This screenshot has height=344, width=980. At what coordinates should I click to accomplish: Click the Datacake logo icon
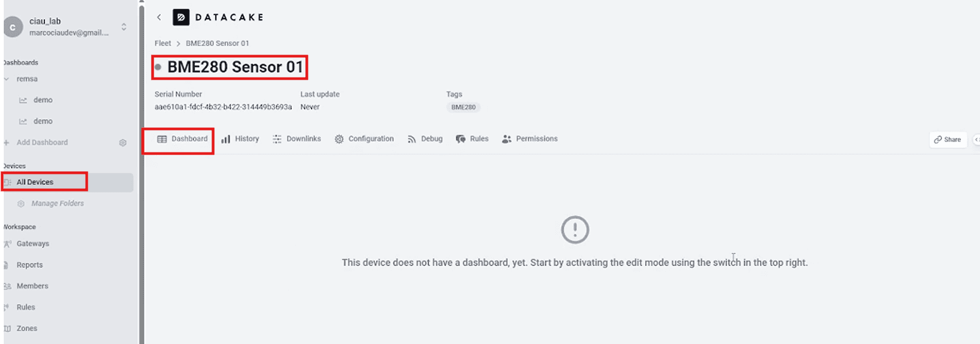(x=181, y=17)
